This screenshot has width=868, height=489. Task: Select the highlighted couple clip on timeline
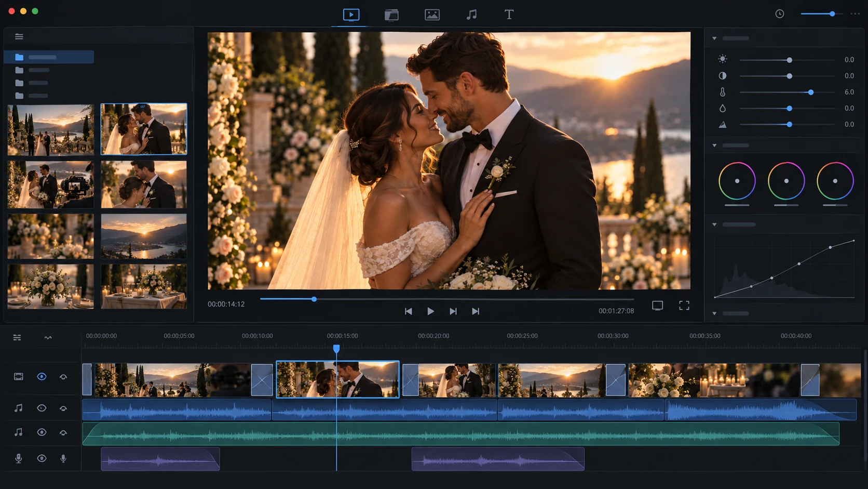click(337, 379)
